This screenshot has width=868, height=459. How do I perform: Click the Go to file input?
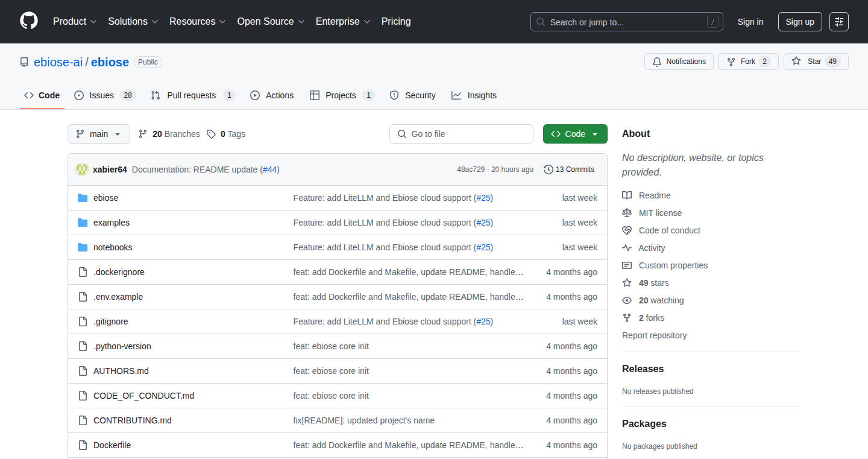coord(461,134)
